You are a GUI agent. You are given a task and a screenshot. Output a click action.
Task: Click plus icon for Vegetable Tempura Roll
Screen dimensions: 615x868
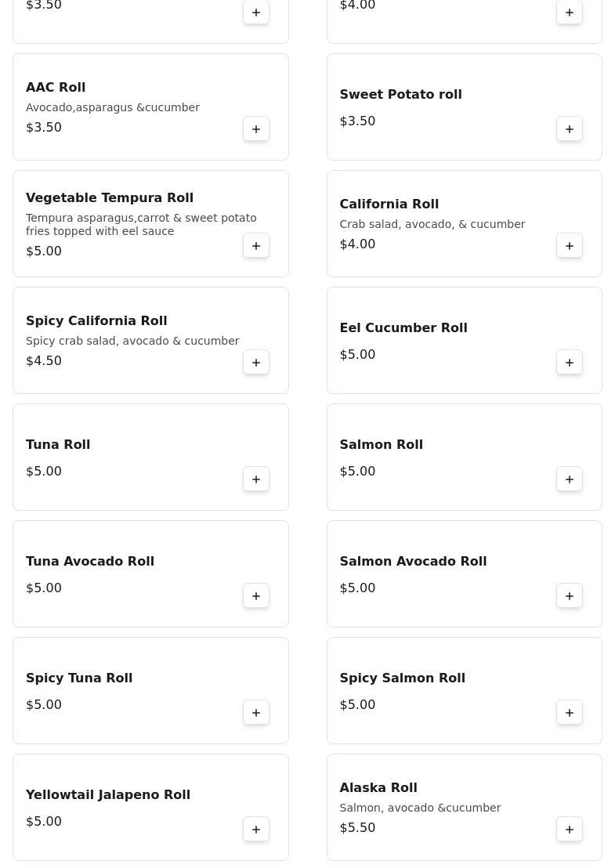[256, 245]
